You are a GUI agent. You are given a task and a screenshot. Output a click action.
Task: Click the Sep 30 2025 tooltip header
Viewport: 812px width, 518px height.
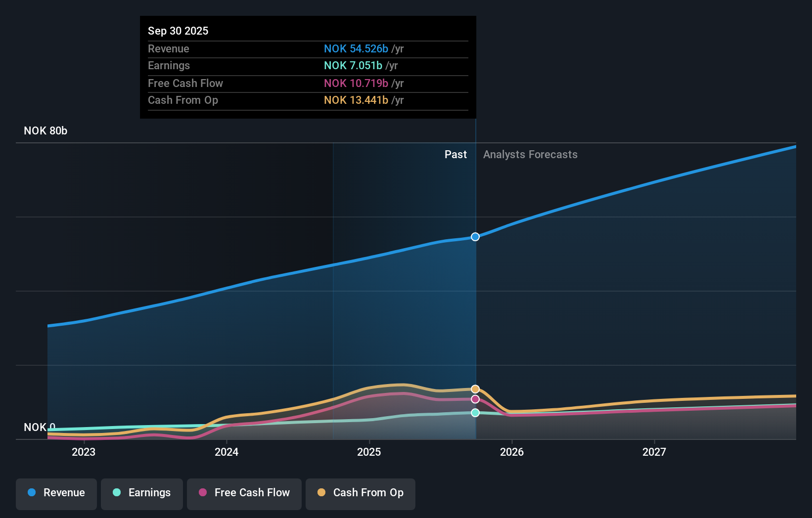[178, 31]
